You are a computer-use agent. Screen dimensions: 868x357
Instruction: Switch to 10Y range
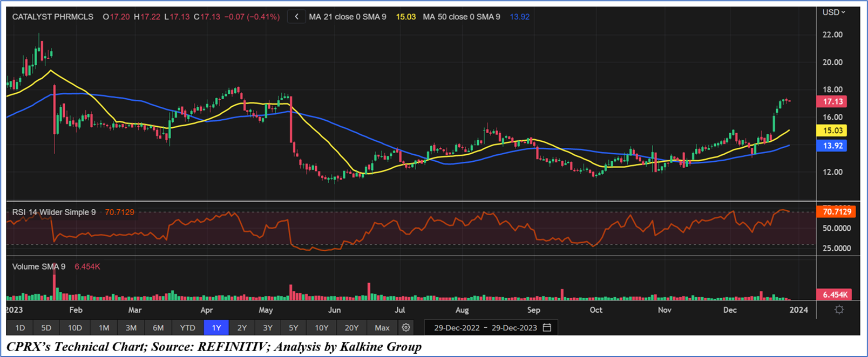tap(322, 327)
